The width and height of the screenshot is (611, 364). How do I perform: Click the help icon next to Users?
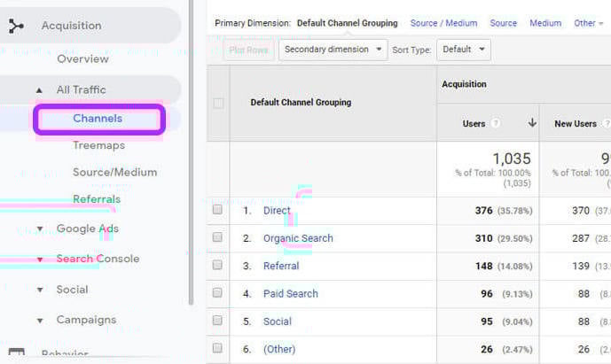coord(495,123)
